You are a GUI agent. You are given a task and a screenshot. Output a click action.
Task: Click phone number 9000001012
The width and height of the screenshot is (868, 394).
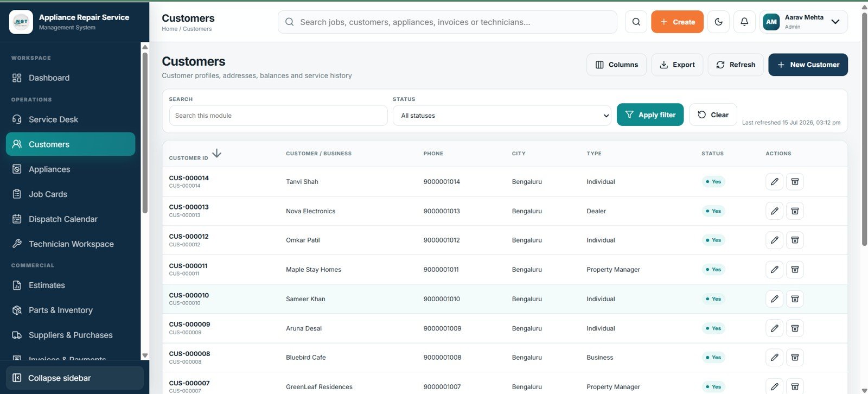point(442,240)
